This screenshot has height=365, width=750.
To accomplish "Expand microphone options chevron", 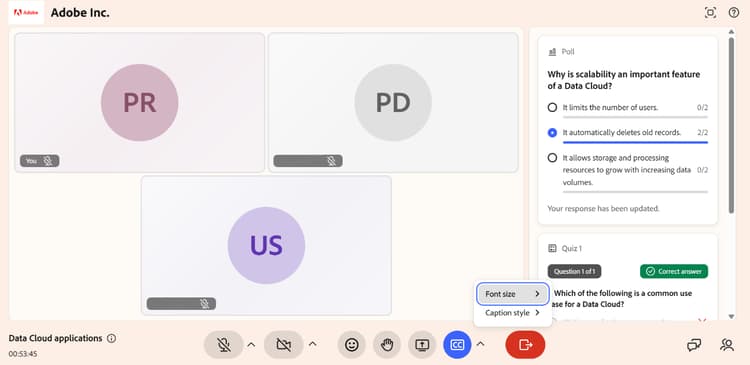I will (252, 344).
